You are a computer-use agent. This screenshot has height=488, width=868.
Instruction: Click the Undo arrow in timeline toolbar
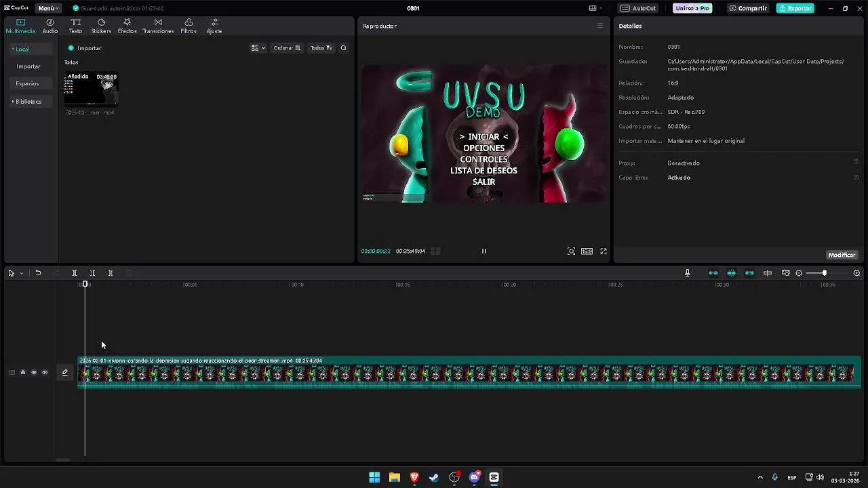pyautogui.click(x=38, y=273)
